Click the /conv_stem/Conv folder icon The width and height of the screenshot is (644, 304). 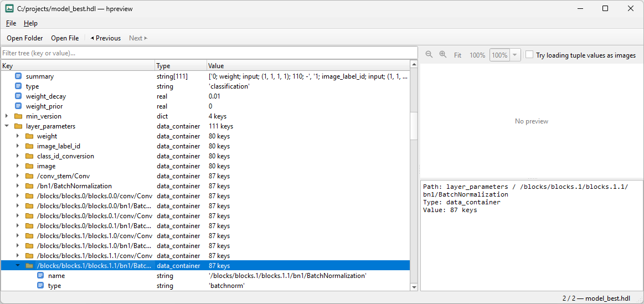(29, 176)
